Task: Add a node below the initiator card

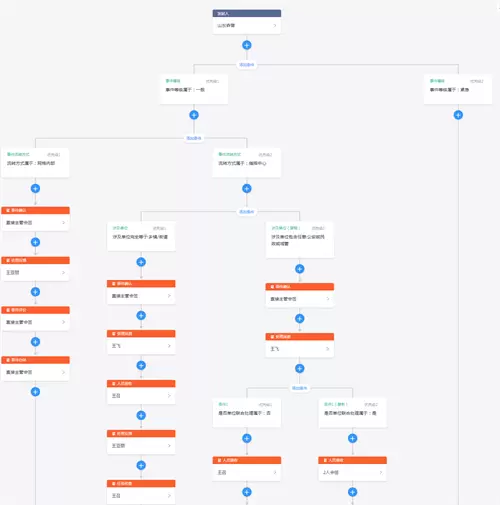Action: [x=247, y=45]
